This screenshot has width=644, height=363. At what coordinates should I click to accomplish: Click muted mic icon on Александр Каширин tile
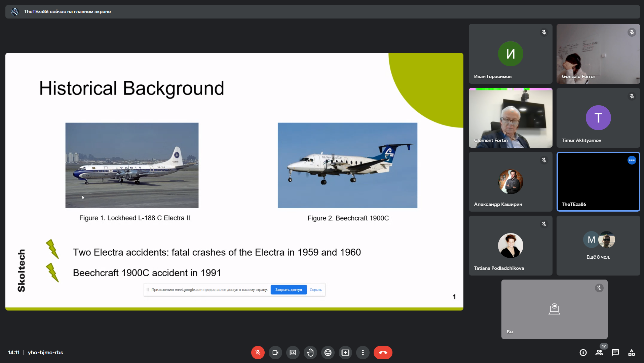coord(544,160)
